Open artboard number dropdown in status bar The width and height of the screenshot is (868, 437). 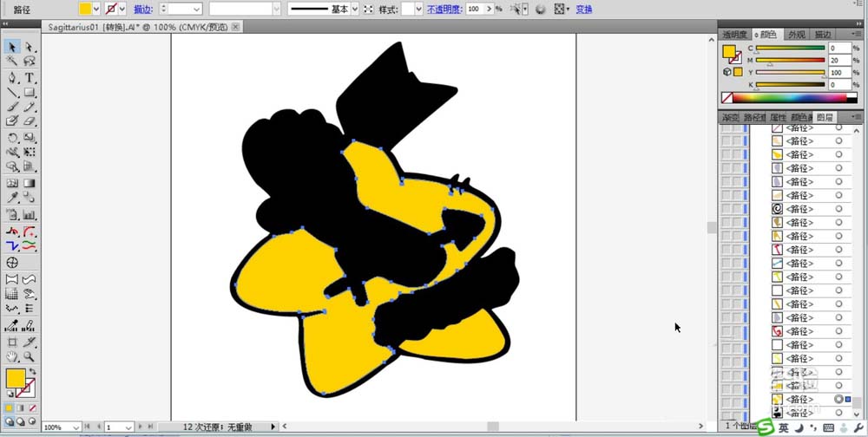pos(128,427)
